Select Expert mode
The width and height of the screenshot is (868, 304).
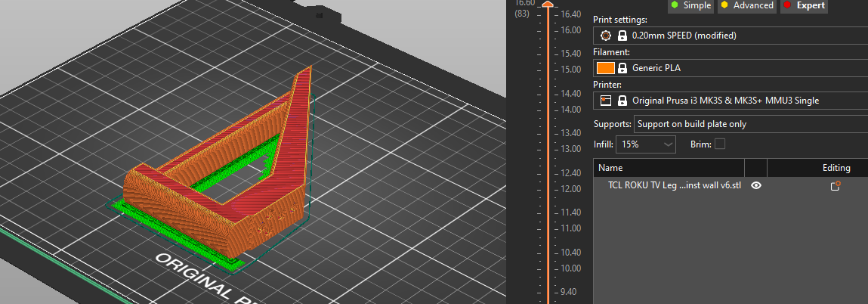[x=804, y=5]
